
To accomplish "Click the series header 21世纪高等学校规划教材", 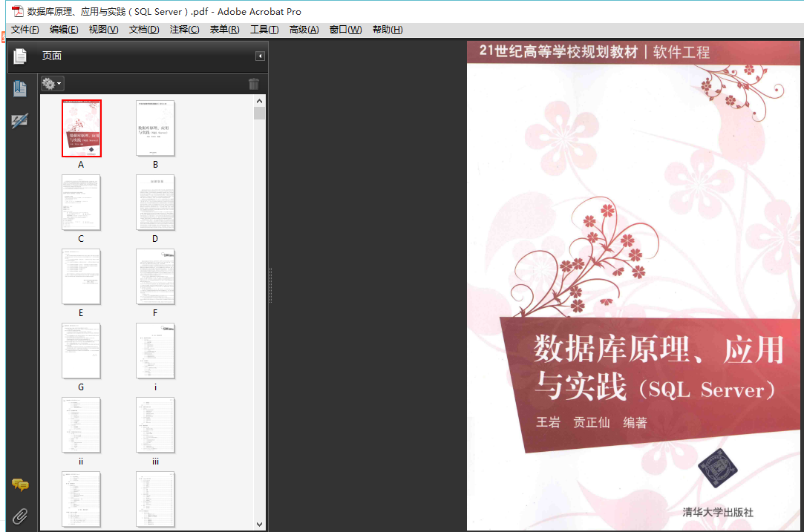I will pos(558,51).
